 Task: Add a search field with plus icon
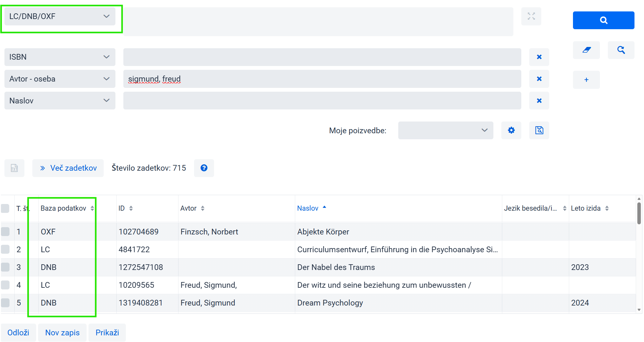click(x=586, y=80)
